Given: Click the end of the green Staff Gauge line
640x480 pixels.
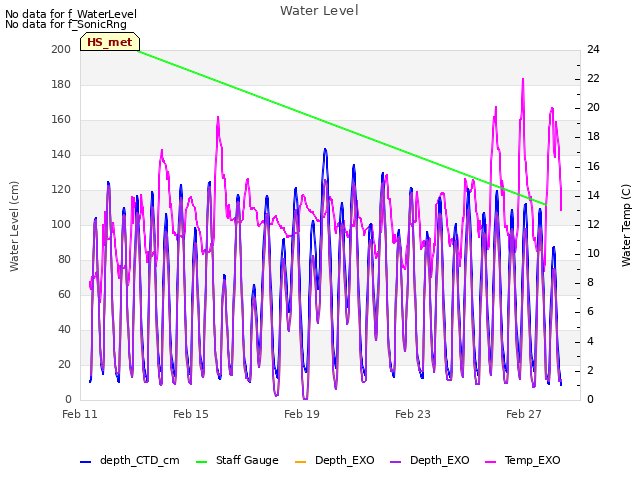Looking at the screenshot, I should click(546, 205).
